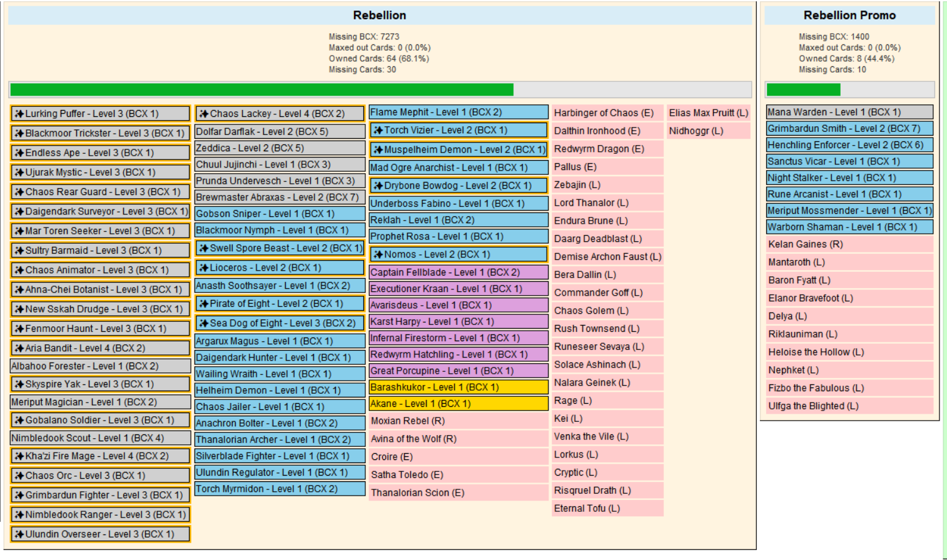Image resolution: width=947 pixels, height=560 pixels.
Task: Click the icon next to Nomos
Action: [x=378, y=254]
